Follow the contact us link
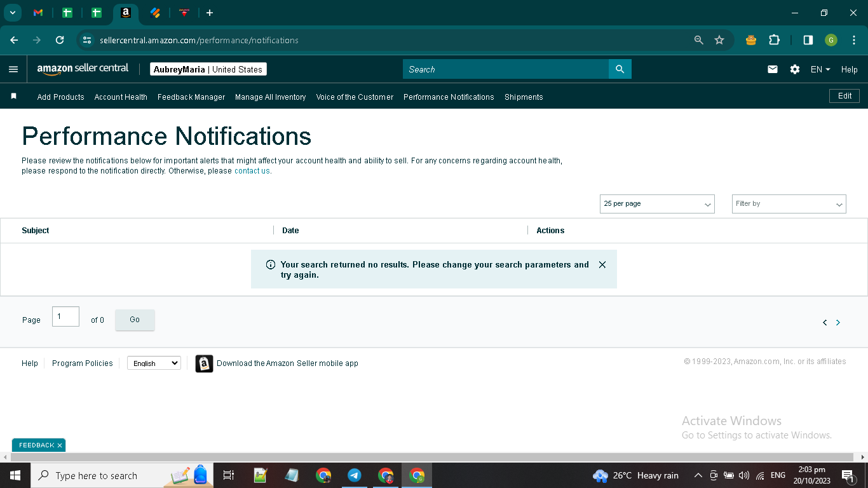This screenshot has height=488, width=868. (x=252, y=171)
